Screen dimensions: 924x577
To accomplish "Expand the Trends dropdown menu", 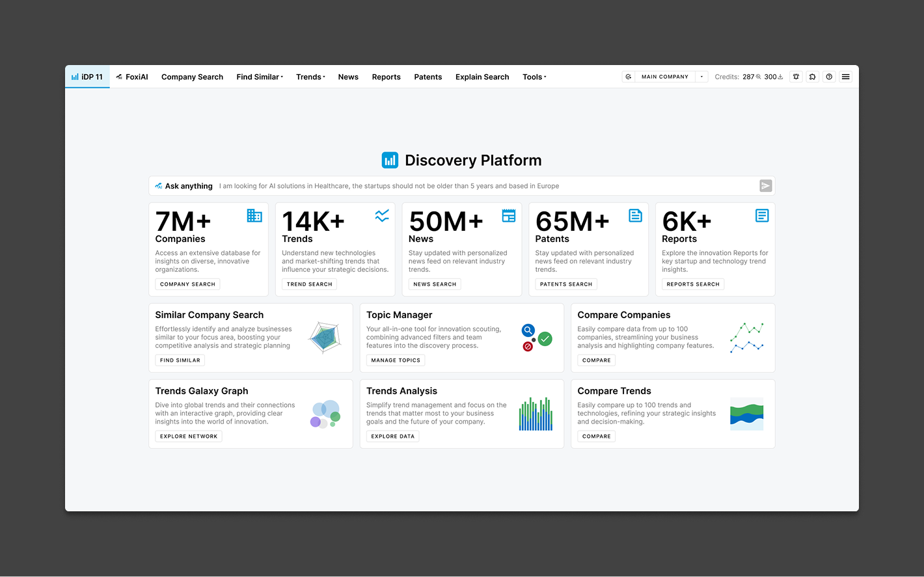I will (x=310, y=77).
